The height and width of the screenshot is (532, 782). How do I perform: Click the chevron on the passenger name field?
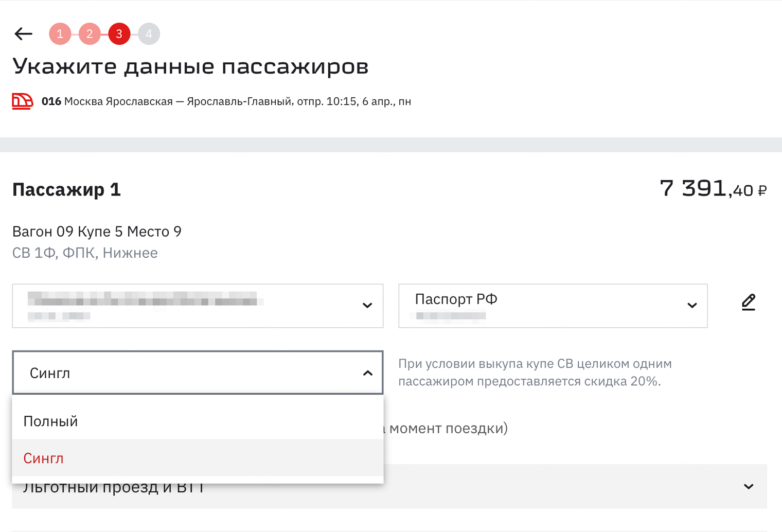(x=367, y=306)
